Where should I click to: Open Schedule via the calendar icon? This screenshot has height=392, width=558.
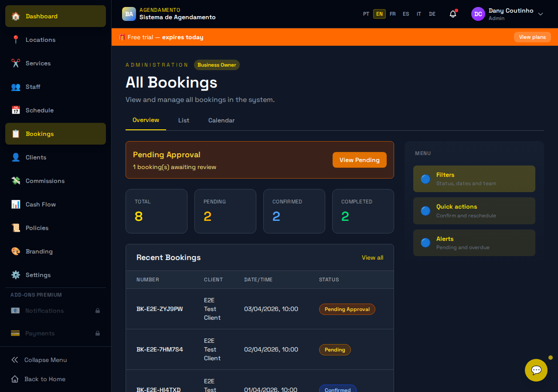[16, 110]
